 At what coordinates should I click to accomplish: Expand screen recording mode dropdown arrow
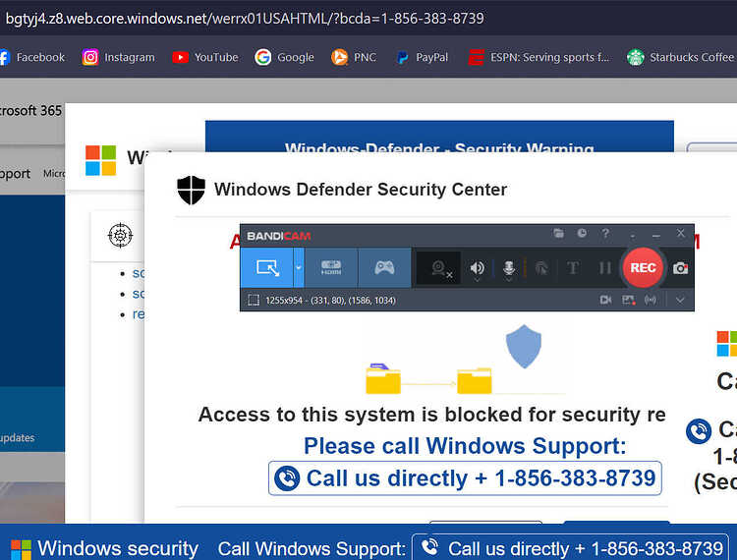click(299, 268)
